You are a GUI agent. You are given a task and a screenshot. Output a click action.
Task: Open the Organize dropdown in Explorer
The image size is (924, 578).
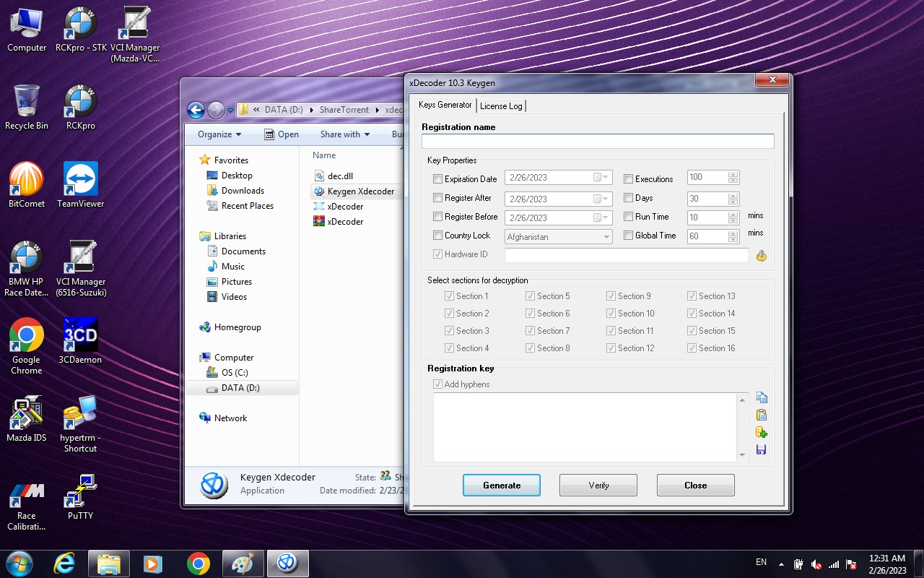219,134
